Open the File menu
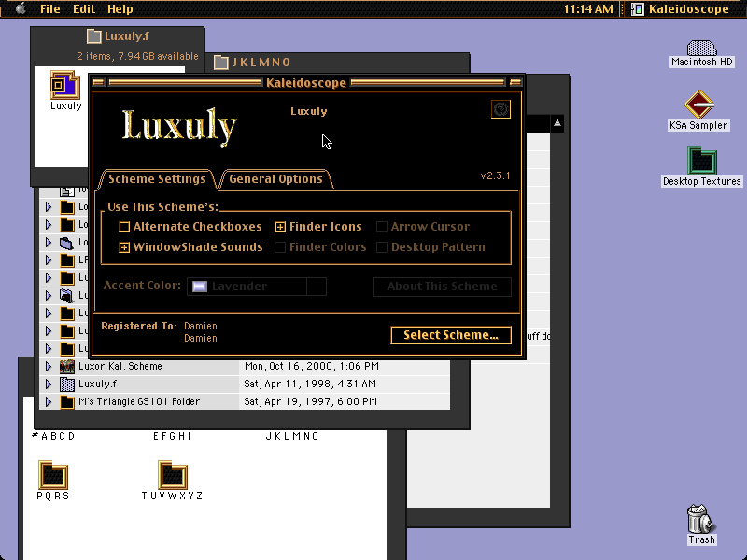This screenshot has width=747, height=560. tap(50, 8)
